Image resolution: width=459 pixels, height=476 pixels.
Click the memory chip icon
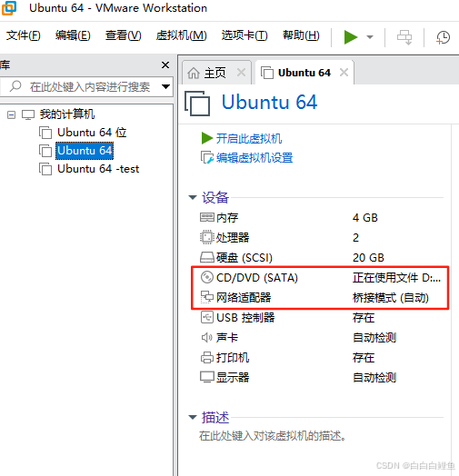click(207, 217)
